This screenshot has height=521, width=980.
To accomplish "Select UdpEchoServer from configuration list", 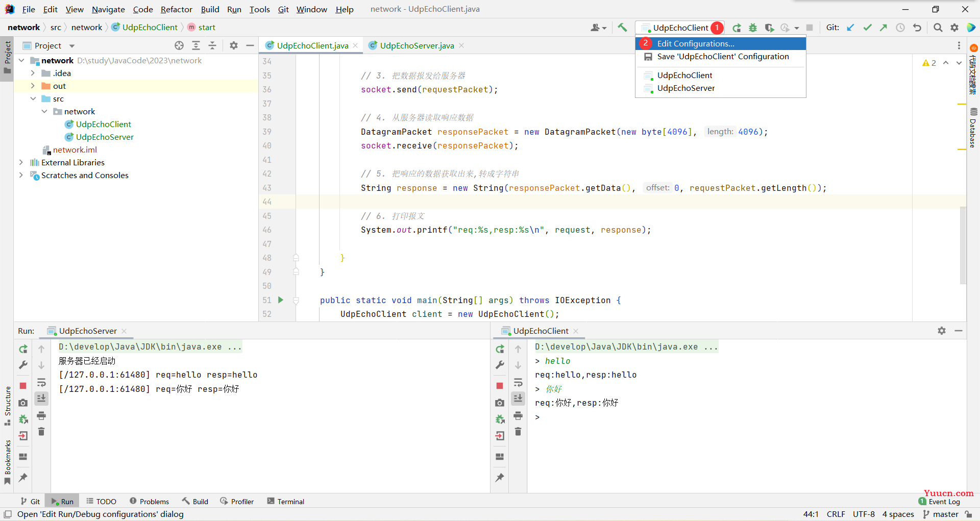I will coord(721,88).
